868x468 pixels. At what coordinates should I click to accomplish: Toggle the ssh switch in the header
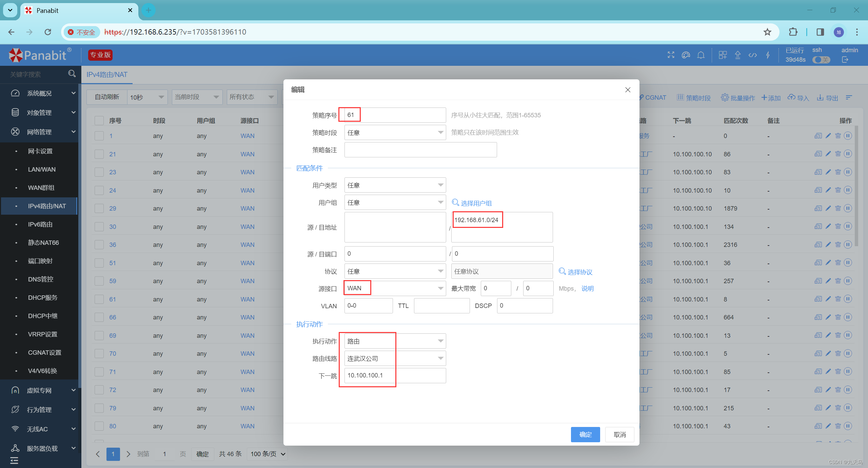(x=821, y=60)
